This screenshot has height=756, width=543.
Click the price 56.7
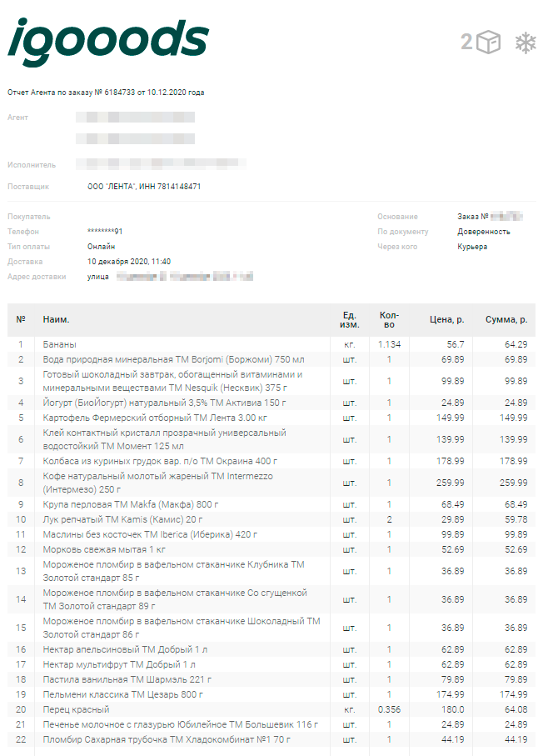point(456,344)
